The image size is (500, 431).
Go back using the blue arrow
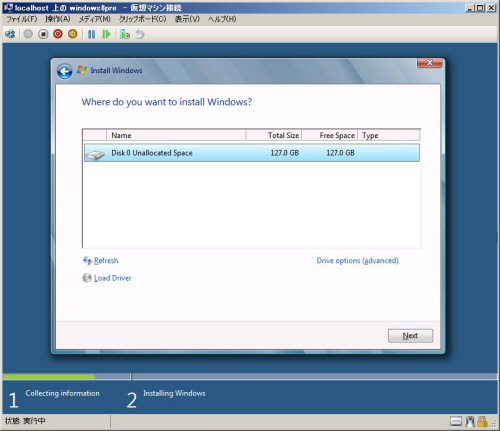(x=64, y=71)
